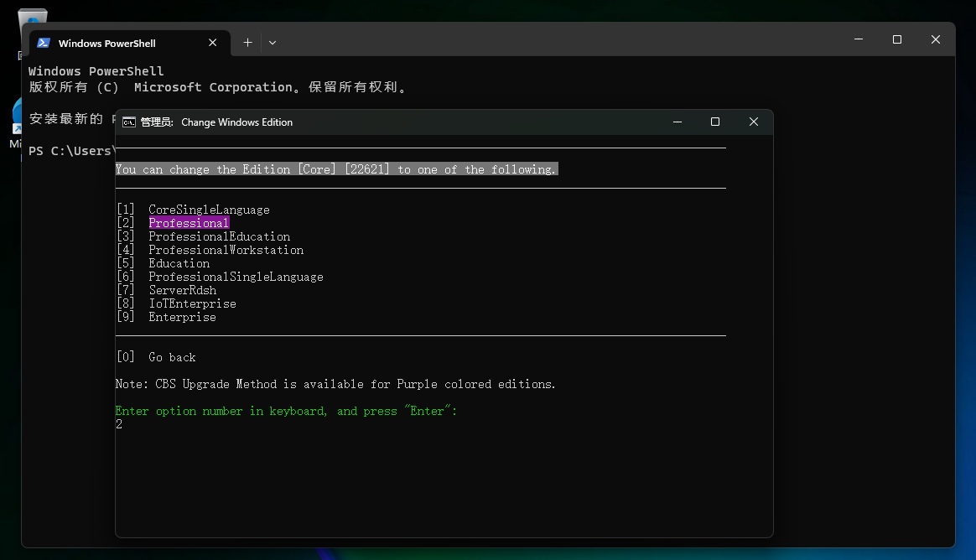The width and height of the screenshot is (976, 560).
Task: Expand the new tab profile dropdown chevron
Action: coord(273,43)
